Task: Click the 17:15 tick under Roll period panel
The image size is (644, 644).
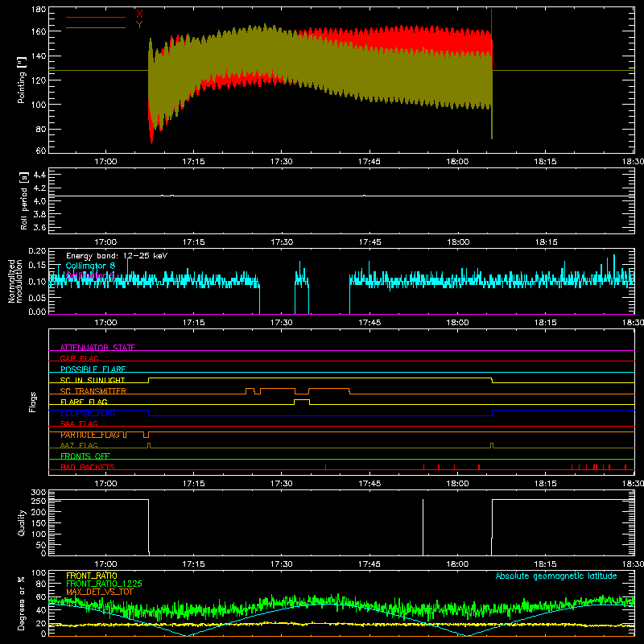Action: (x=193, y=242)
